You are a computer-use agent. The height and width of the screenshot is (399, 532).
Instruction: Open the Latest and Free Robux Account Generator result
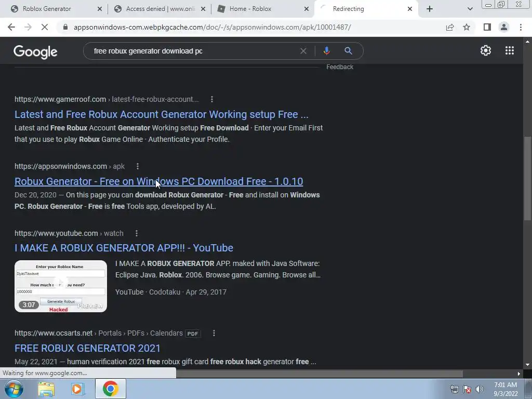162,114
